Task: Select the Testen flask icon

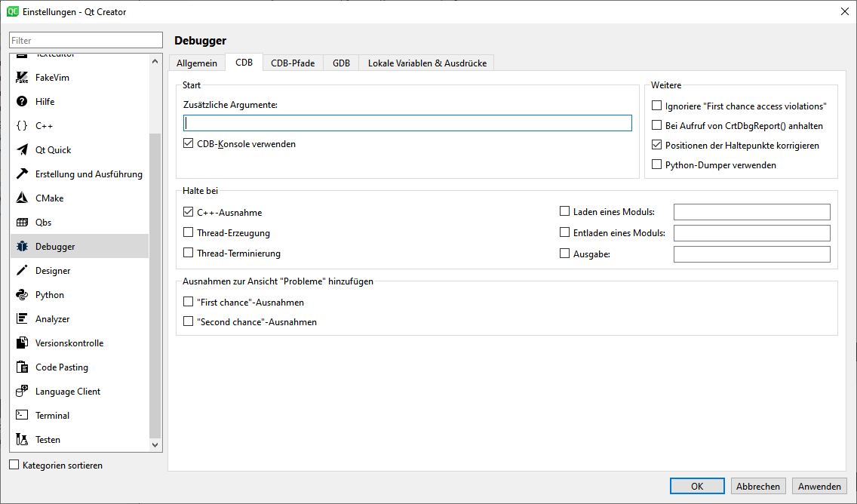Action: 22,440
